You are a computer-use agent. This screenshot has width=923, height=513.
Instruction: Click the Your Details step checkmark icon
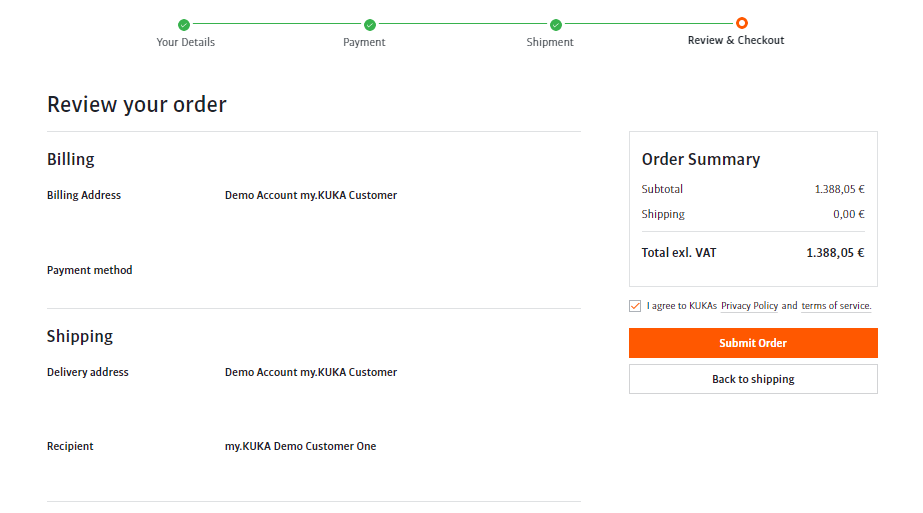[184, 25]
